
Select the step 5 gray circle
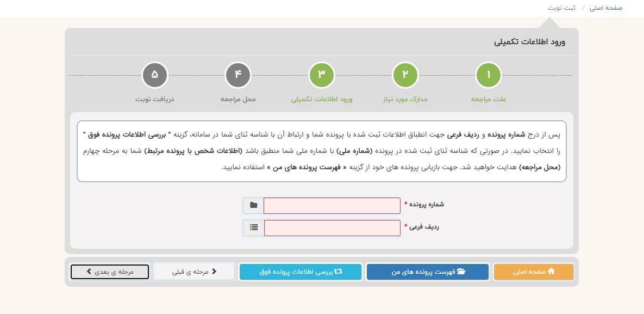155,75
